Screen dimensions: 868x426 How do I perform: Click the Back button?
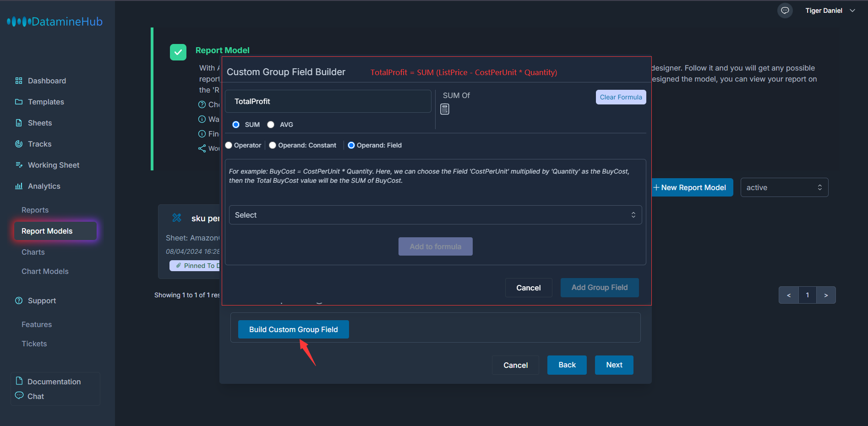pyautogui.click(x=567, y=365)
